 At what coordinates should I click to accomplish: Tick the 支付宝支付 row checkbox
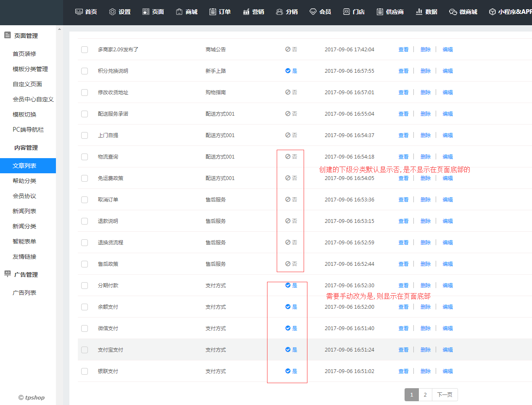coord(85,350)
